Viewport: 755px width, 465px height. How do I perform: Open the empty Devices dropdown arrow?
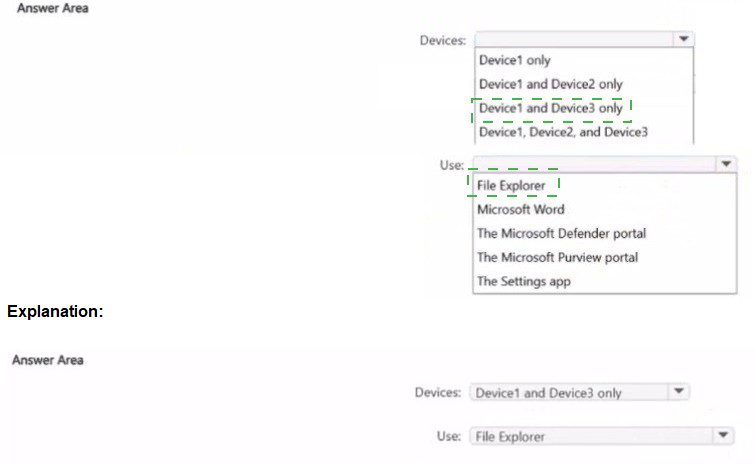[x=684, y=39]
